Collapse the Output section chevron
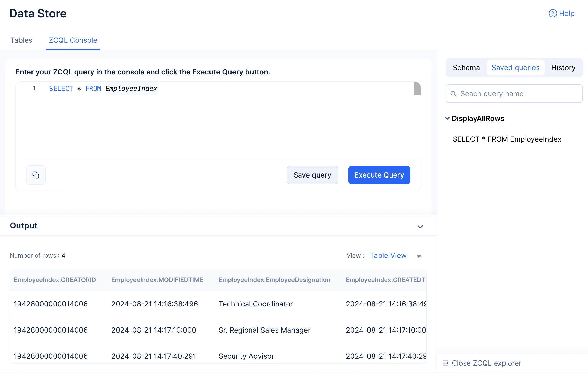 click(x=420, y=227)
